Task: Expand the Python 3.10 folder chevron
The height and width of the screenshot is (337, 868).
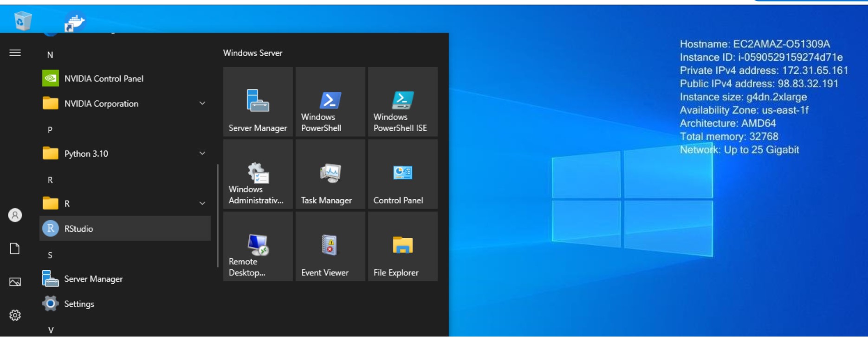Action: [202, 153]
